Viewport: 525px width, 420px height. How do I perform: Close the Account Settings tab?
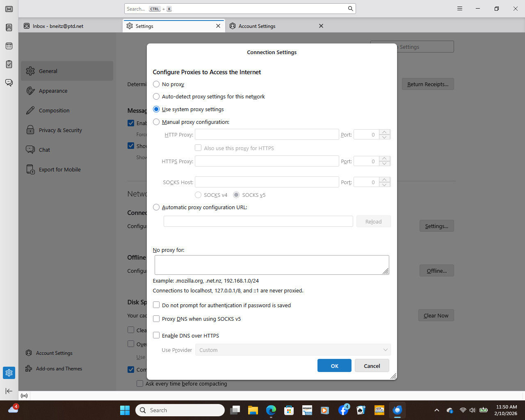click(321, 26)
